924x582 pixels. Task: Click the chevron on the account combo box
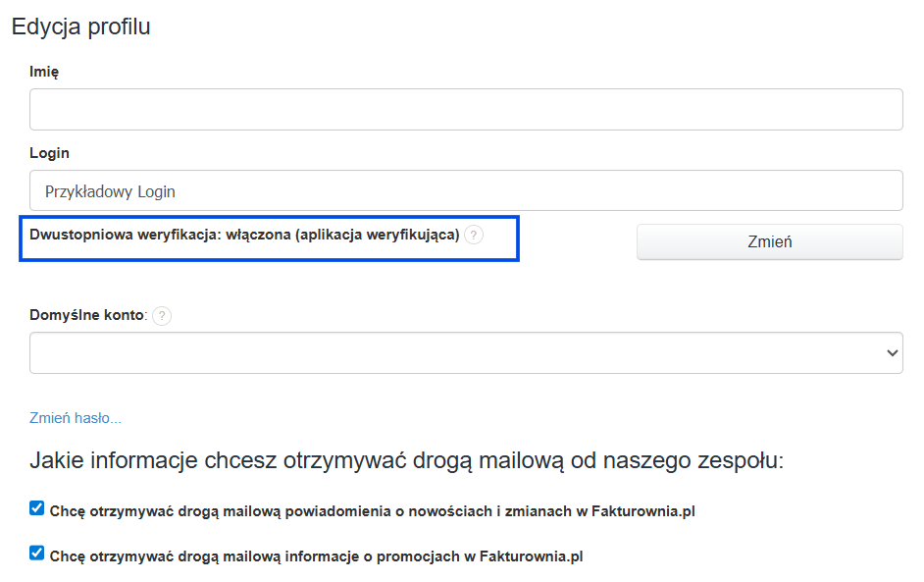click(891, 353)
